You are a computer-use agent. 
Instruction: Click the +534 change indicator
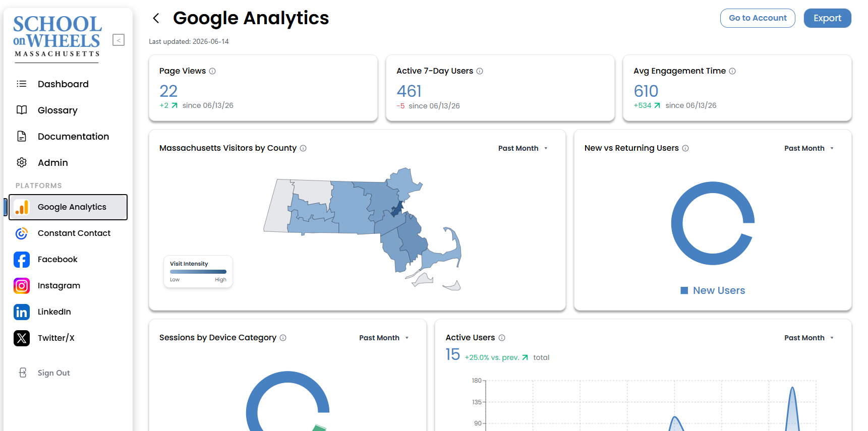click(x=647, y=105)
